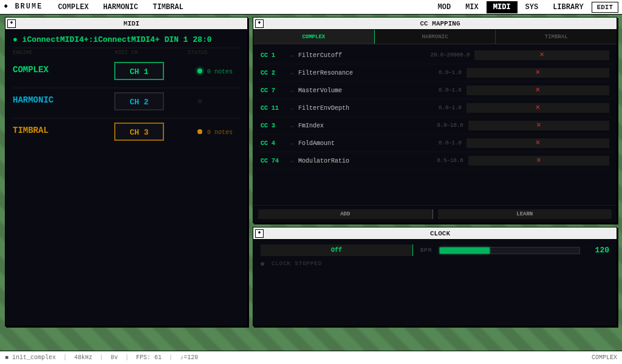Remove the ModulatorRatio CC 74 mapping
Image resolution: width=622 pixels, height=364 pixels.
point(539,161)
